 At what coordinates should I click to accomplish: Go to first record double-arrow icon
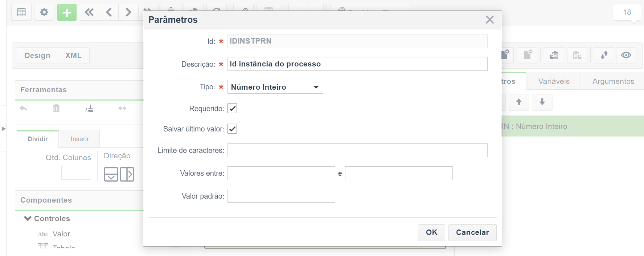[89, 12]
